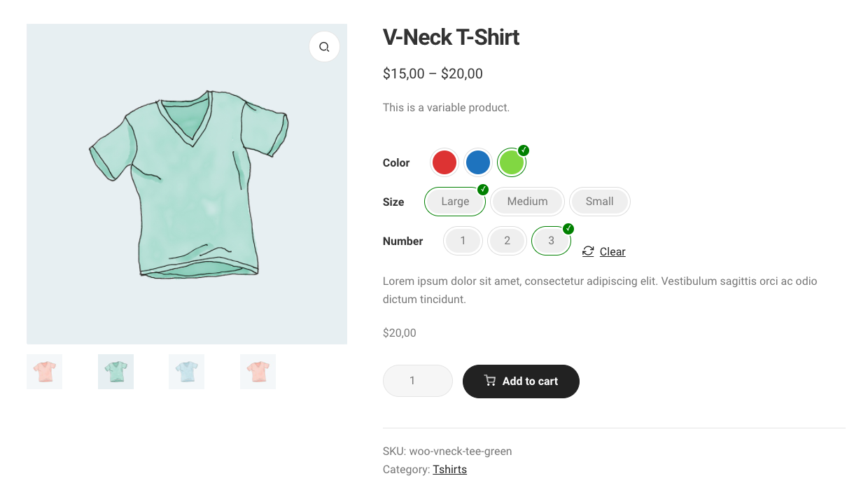Image resolution: width=868 pixels, height=490 pixels.
Task: Clear the selected variations
Action: pyautogui.click(x=612, y=252)
